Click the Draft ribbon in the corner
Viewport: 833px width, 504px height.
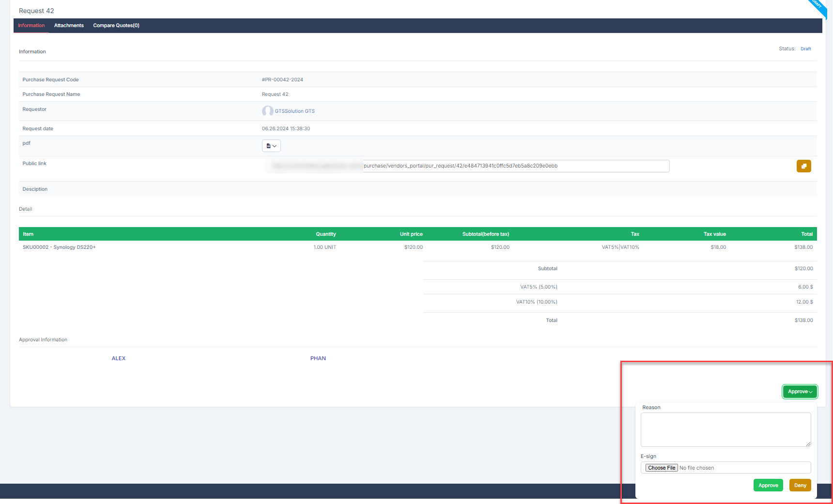[x=818, y=7]
